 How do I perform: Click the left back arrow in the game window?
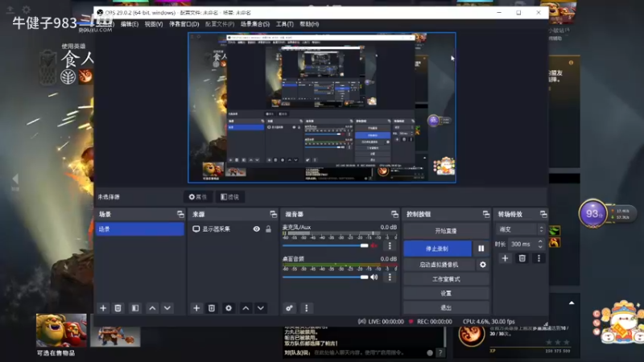[15, 179]
